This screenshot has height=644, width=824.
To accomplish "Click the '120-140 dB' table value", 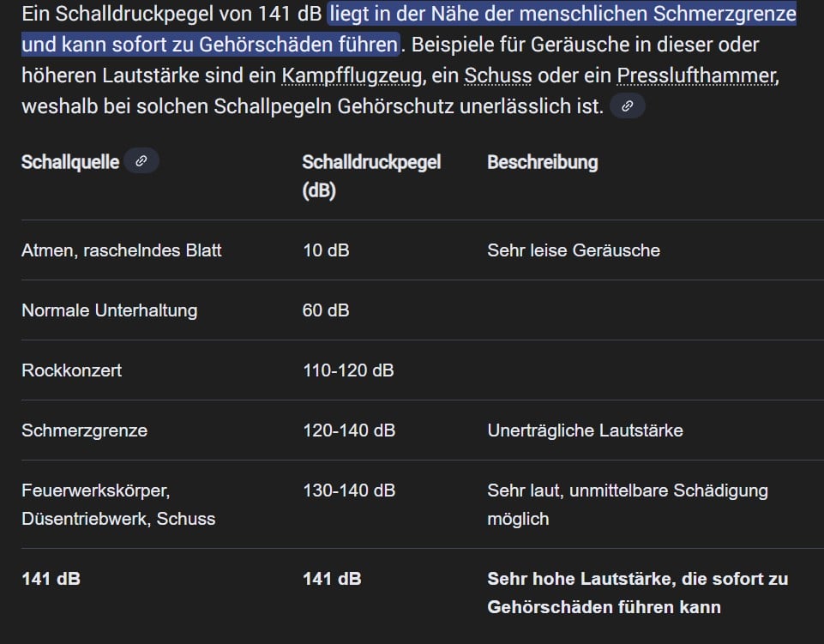I will tap(349, 430).
